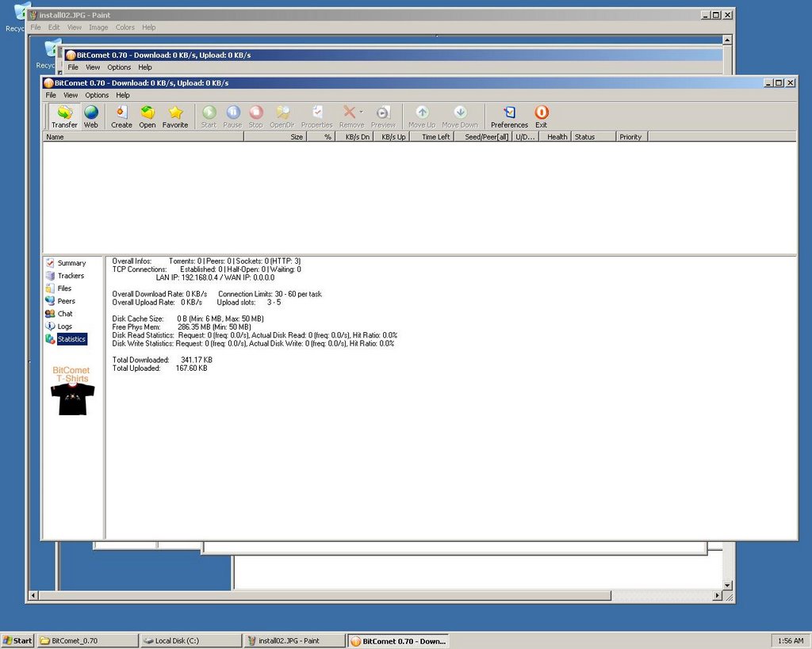Click the Remove toolbar icon
Screen dimensions: 812x649
tap(350, 116)
